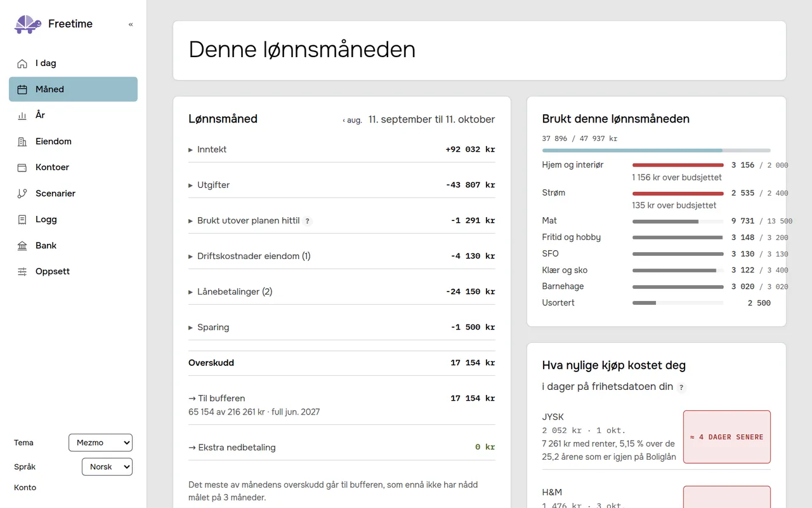
Task: Click the Mat budget progress bar
Action: [678, 222]
